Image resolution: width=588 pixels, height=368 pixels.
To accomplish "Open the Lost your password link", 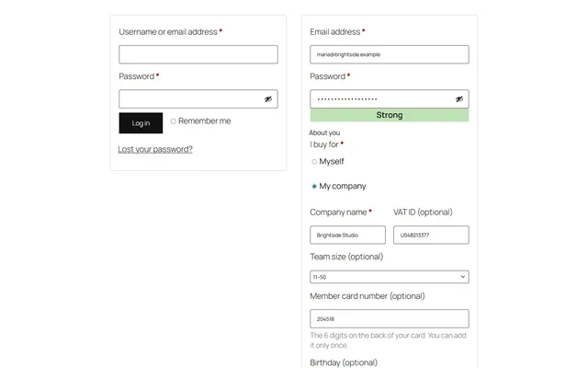I will point(155,149).
